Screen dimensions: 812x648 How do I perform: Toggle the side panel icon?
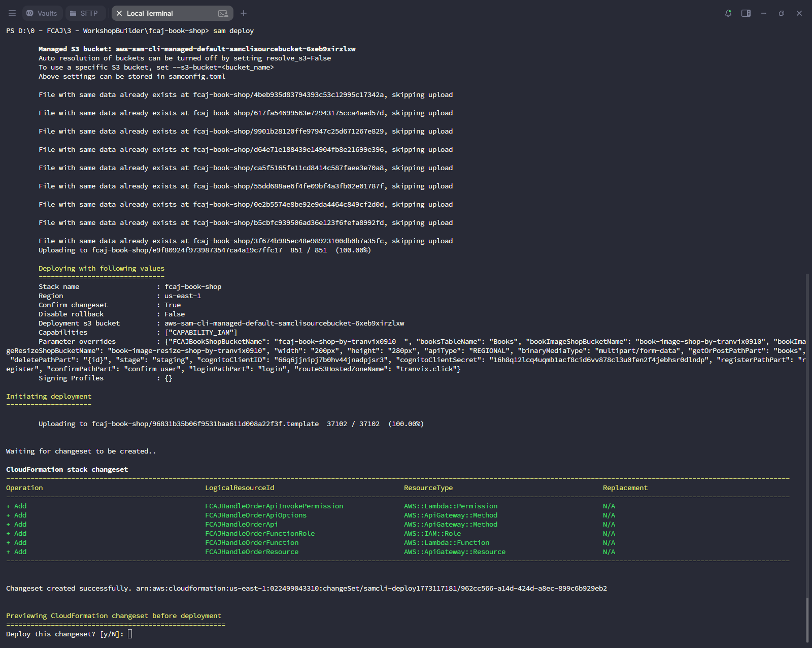coord(746,13)
